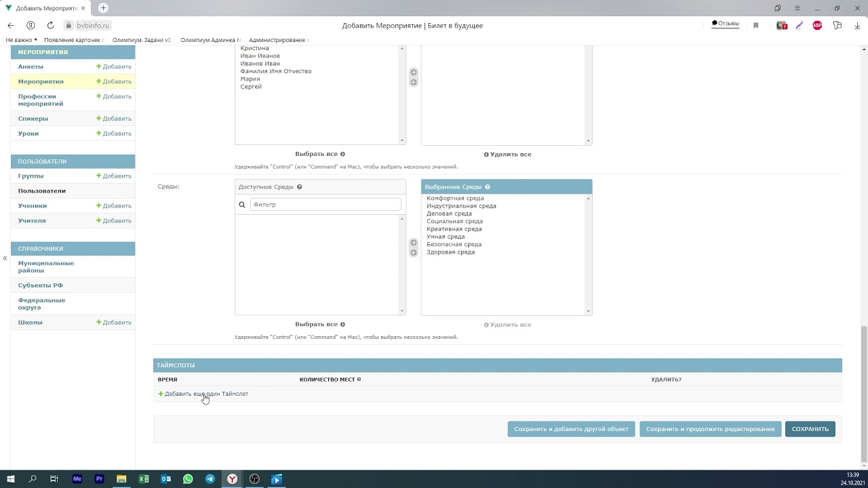Open the AdBlock Plus extension icon
The width and height of the screenshot is (868, 488).
click(817, 25)
